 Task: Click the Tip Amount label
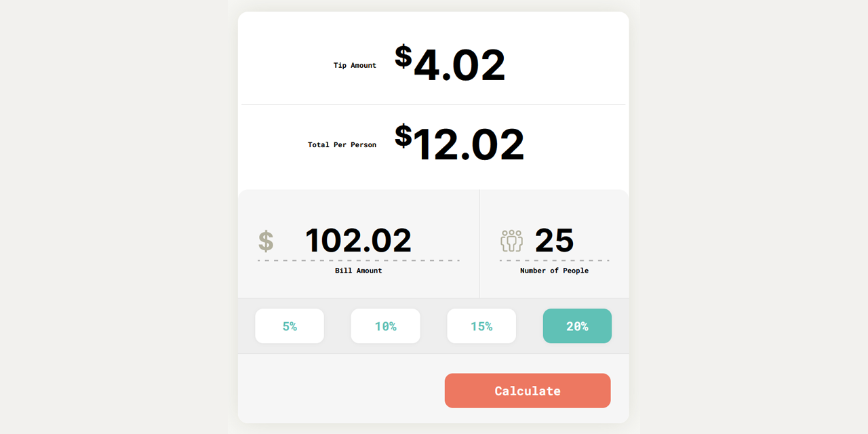pyautogui.click(x=355, y=65)
